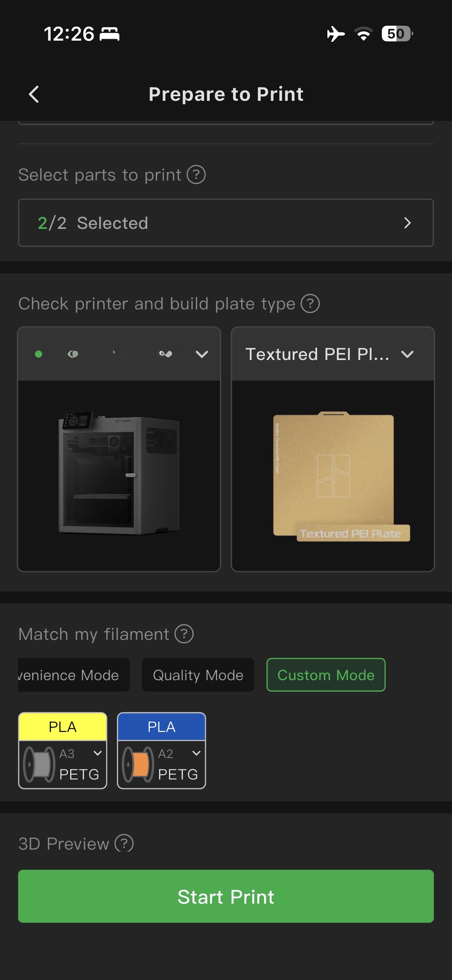
Task: Open the 2/2 Selected parts list
Action: [226, 223]
